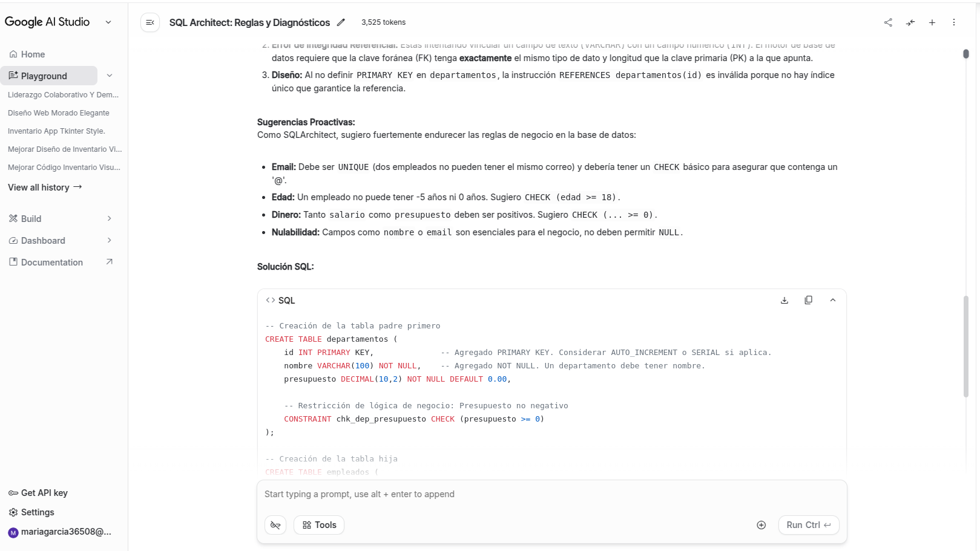Click the compare mode arrows icon
The width and height of the screenshot is (980, 551).
(910, 22)
